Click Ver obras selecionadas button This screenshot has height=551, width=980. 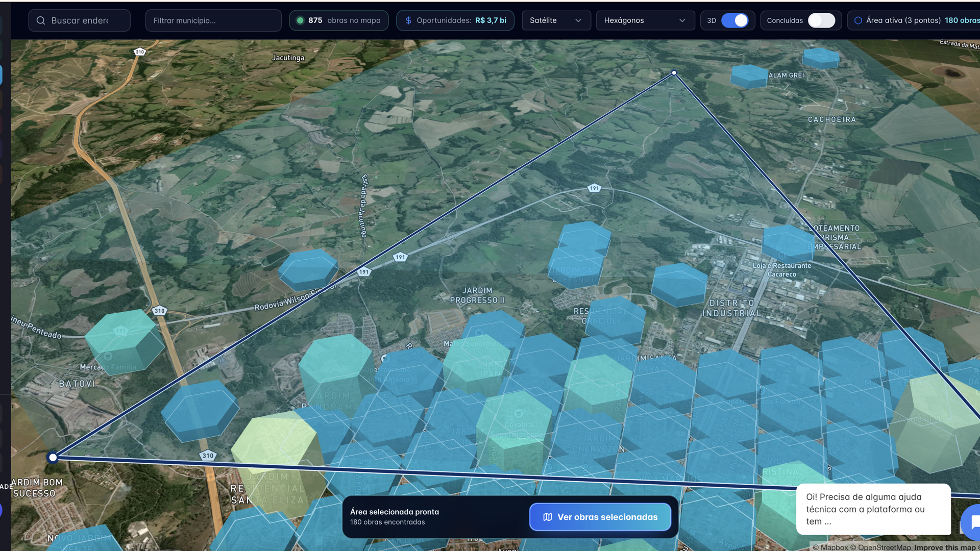coord(600,517)
